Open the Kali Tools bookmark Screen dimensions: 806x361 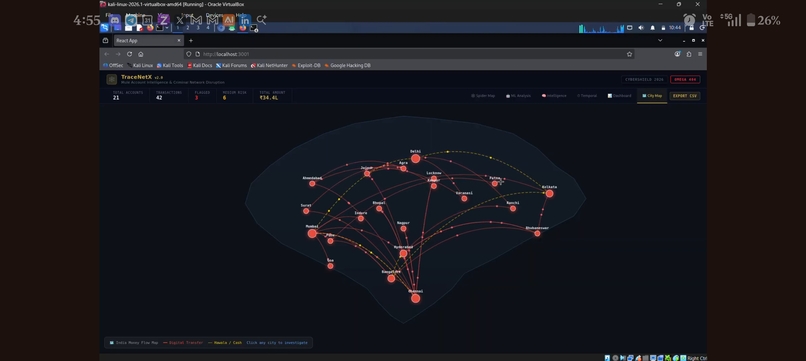click(170, 65)
